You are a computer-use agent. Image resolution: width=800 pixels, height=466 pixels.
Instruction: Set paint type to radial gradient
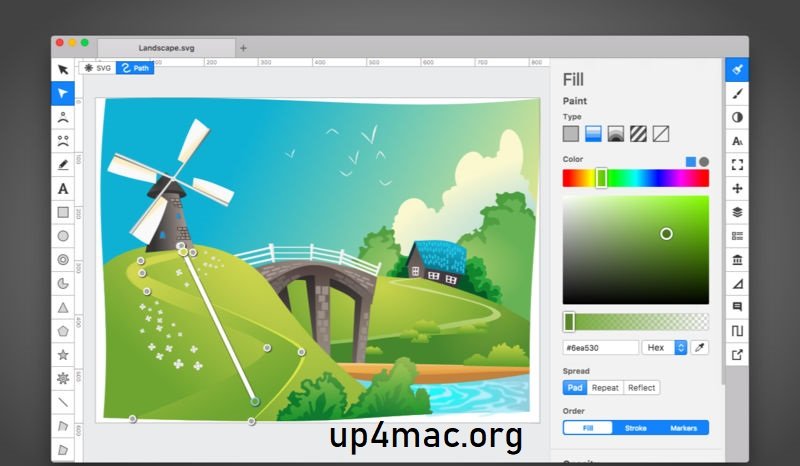[616, 134]
